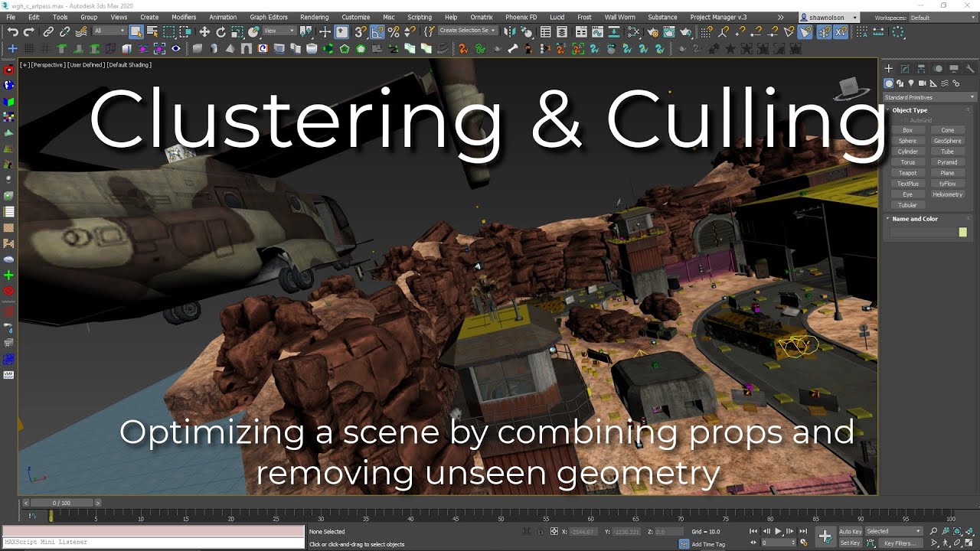This screenshot has width=980, height=551.
Task: Click the Bind to Space Warp icon
Action: coord(80,31)
